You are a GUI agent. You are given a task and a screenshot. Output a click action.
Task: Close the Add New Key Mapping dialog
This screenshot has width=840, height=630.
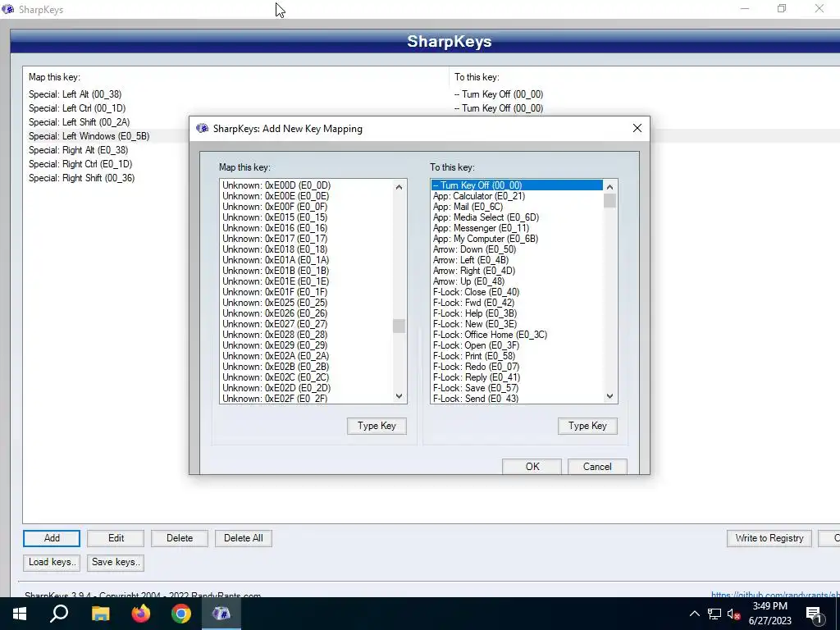[637, 128]
